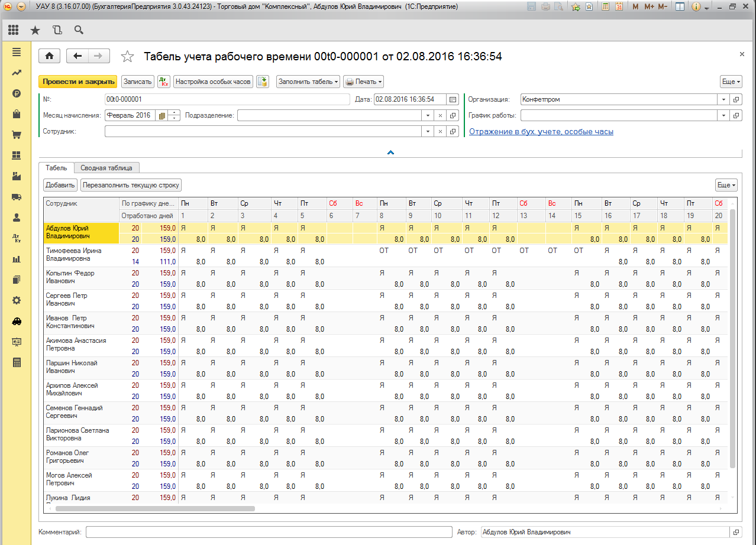Expand the Печать dropdown menu
756x545 pixels.
tap(363, 82)
